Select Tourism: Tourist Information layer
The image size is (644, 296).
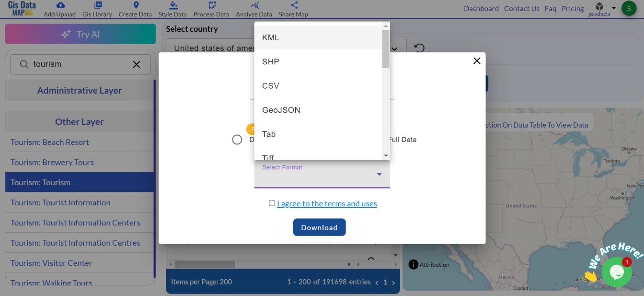coord(80,202)
